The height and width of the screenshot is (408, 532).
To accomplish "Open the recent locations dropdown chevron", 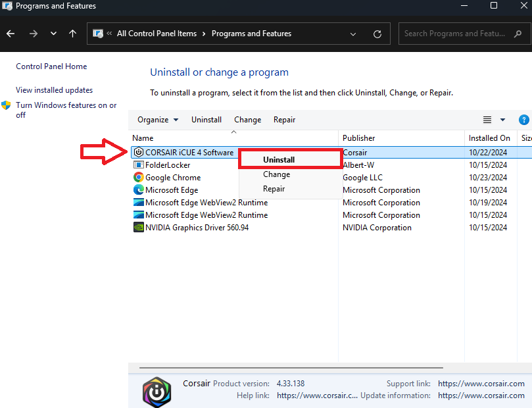I will [x=53, y=34].
